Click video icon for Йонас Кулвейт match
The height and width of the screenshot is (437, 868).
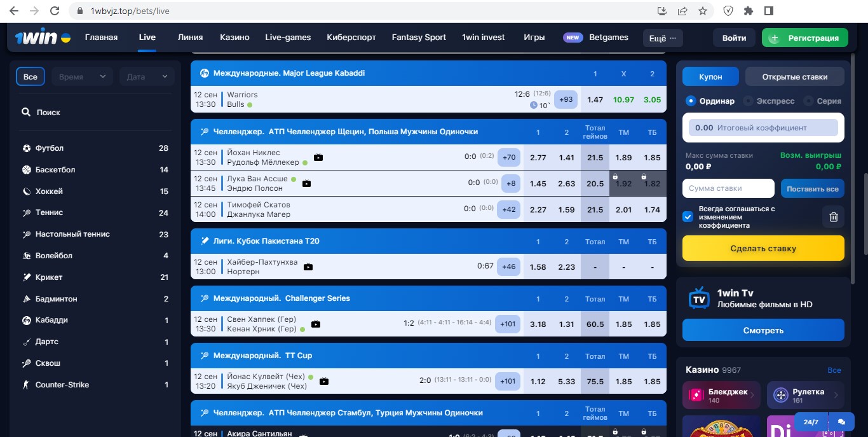coord(324,382)
